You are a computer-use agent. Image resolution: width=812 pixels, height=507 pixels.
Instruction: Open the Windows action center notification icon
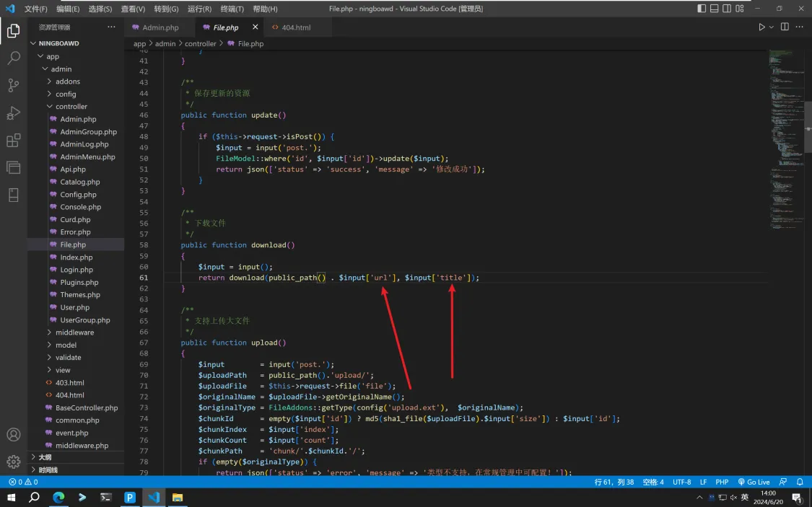coord(798,498)
